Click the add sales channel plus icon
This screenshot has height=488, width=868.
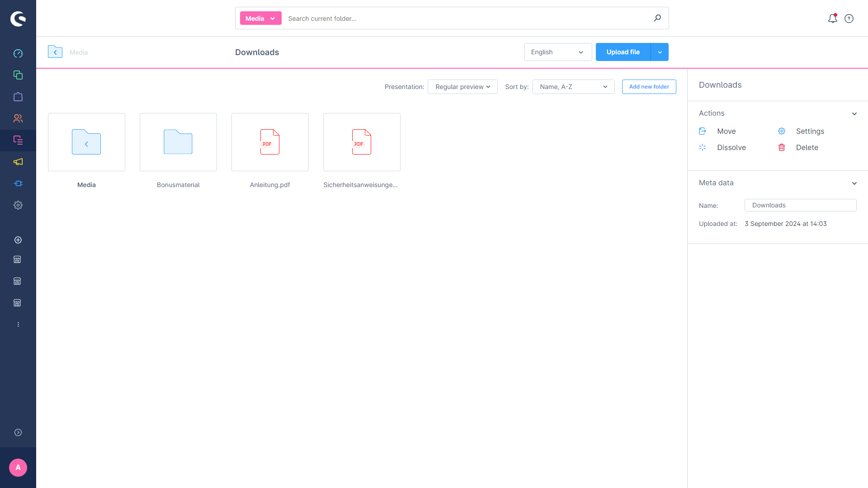tap(18, 240)
